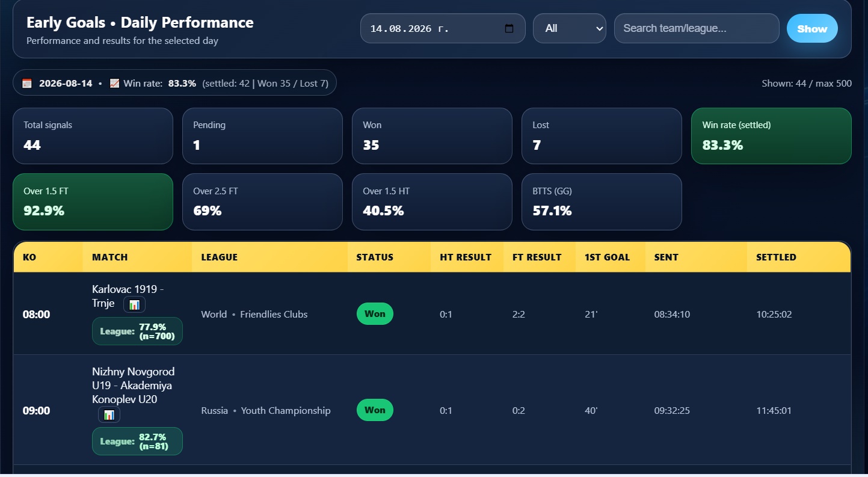The width and height of the screenshot is (868, 477).
Task: Click the date field showing 14.08.2026
Action: (443, 28)
